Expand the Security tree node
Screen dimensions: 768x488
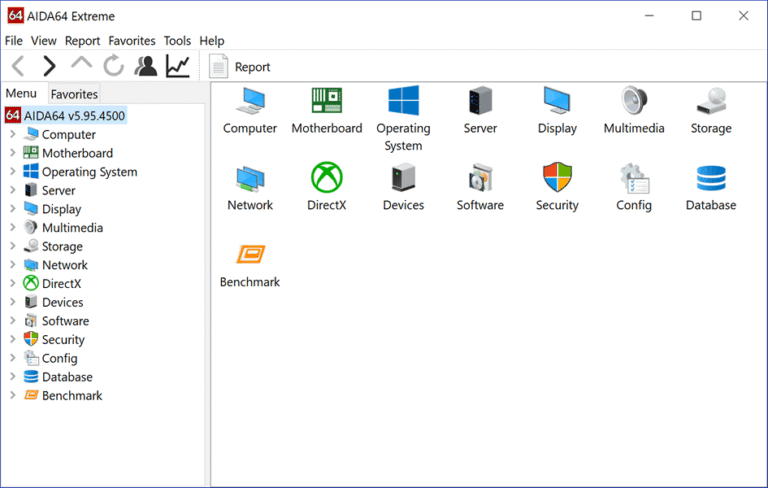click(x=13, y=339)
